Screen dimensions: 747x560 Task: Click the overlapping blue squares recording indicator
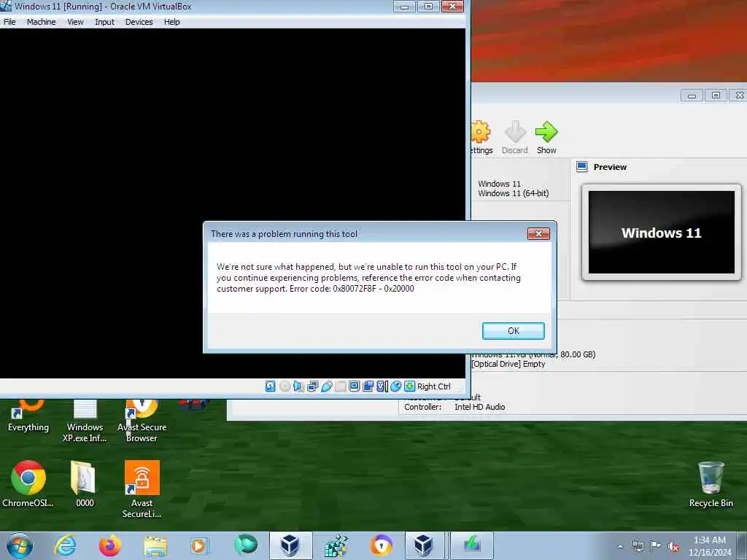point(368,386)
